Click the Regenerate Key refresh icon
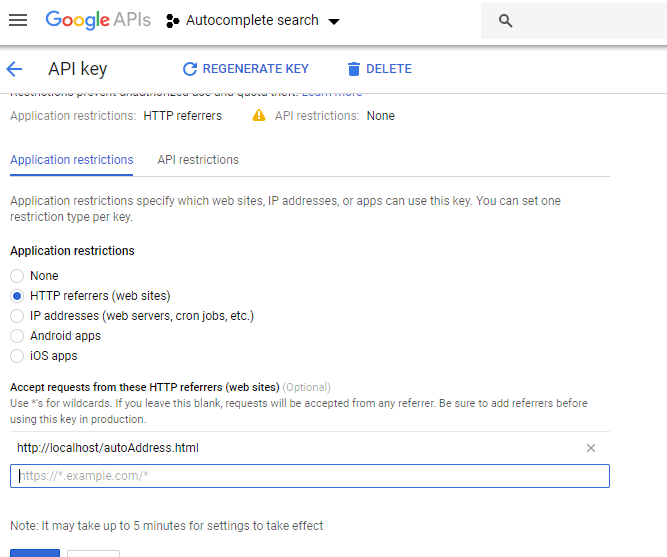Viewport: 667px width, 557px height. click(x=190, y=69)
